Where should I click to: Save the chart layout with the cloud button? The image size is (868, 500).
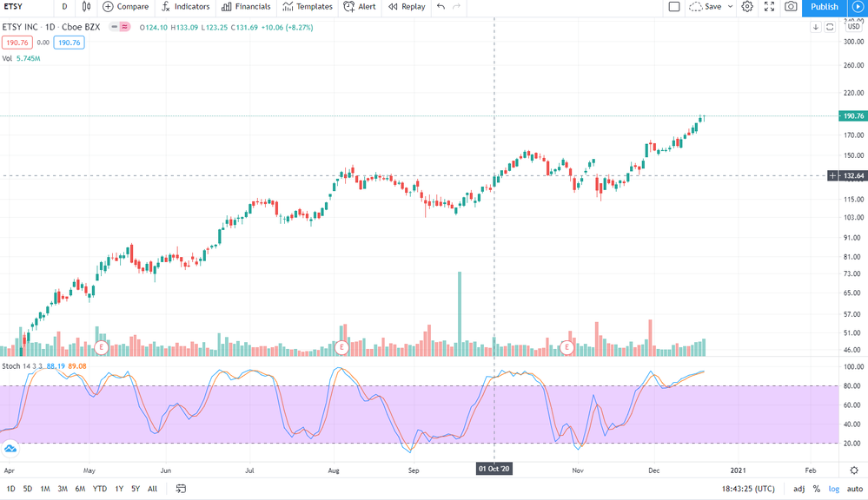coord(706,7)
